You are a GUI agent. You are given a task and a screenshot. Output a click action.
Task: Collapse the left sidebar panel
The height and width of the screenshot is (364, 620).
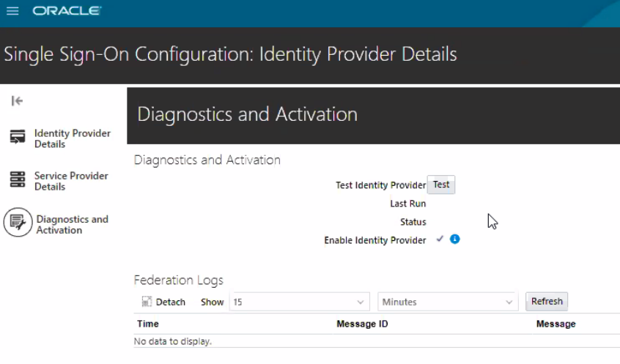pos(17,101)
